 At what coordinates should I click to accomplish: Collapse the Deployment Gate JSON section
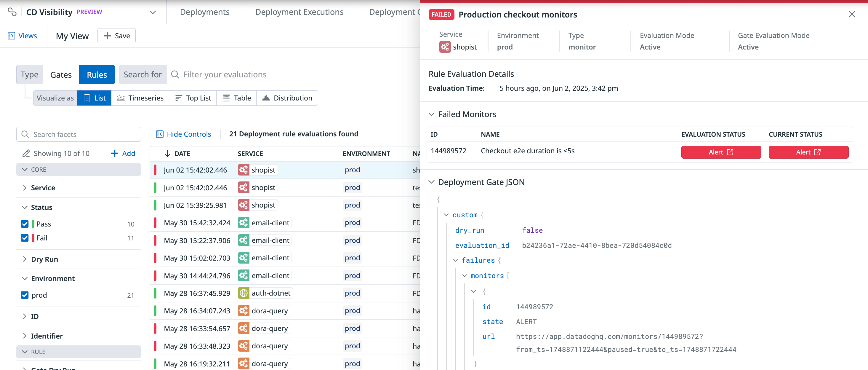[x=432, y=182]
